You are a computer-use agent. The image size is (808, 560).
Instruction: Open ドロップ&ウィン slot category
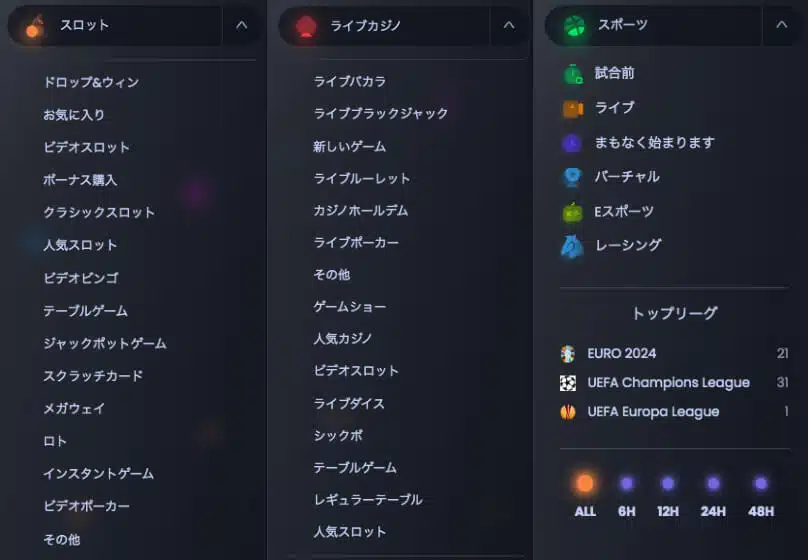(x=91, y=82)
